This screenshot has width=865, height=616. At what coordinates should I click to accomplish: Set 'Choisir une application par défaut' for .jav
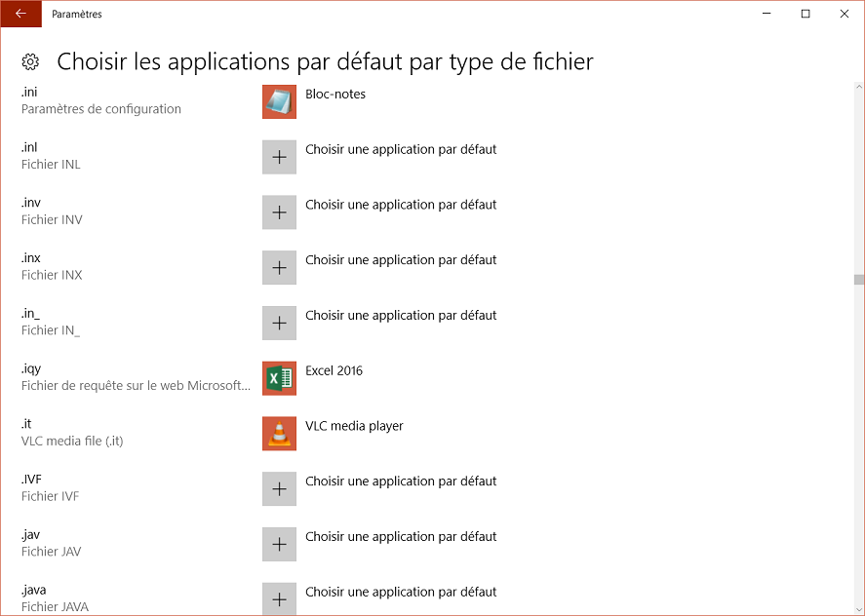tap(401, 537)
